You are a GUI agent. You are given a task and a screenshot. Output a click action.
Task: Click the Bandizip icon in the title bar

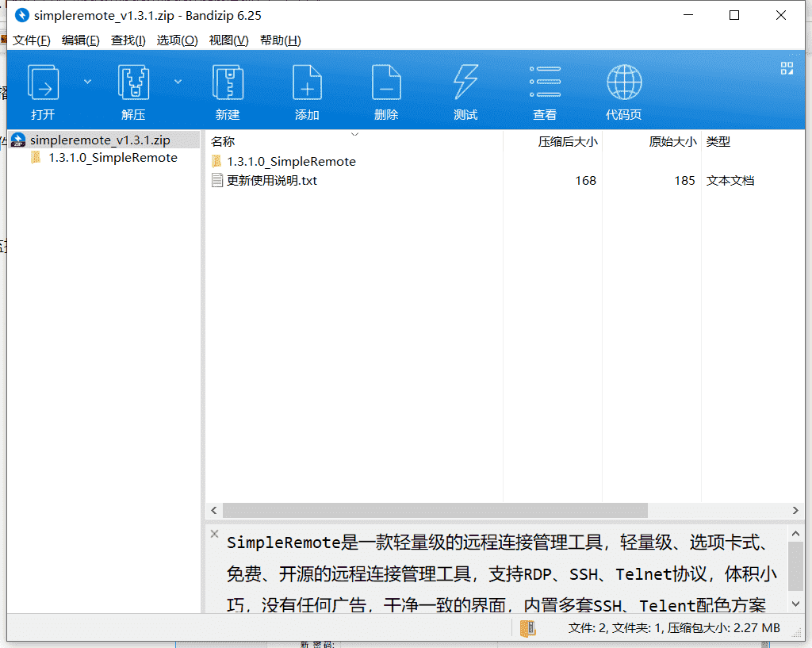tap(21, 16)
